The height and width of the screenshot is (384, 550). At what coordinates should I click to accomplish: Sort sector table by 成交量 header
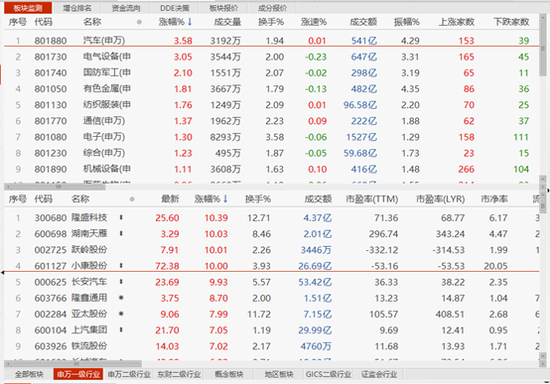click(227, 22)
